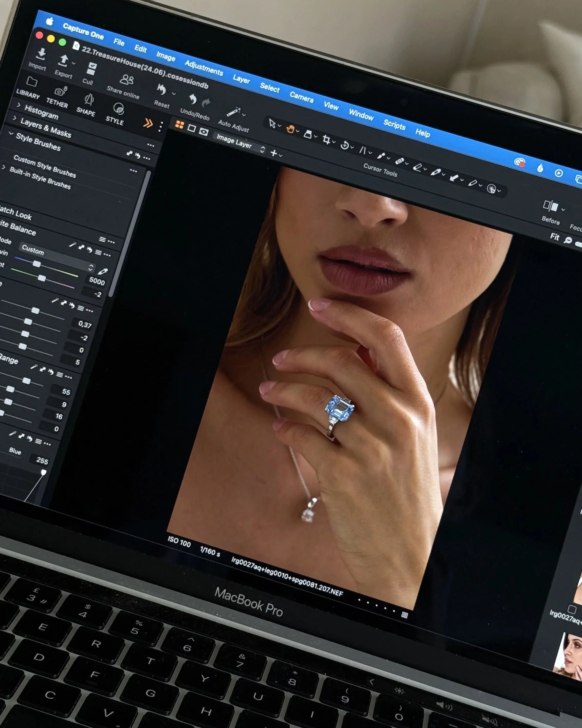Open White Balance presets list icon
The width and height of the screenshot is (582, 728).
98,252
